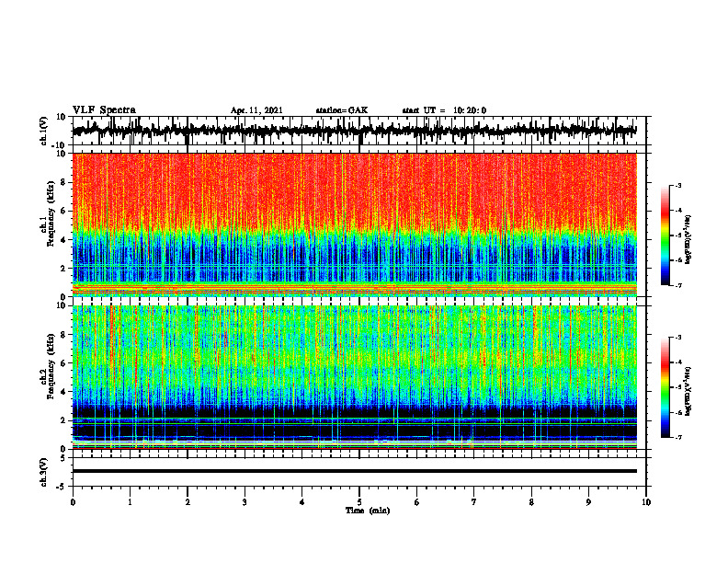Click the "6" kHz tick on ch.2 spectrogram
The width and height of the screenshot is (728, 563).
point(63,363)
